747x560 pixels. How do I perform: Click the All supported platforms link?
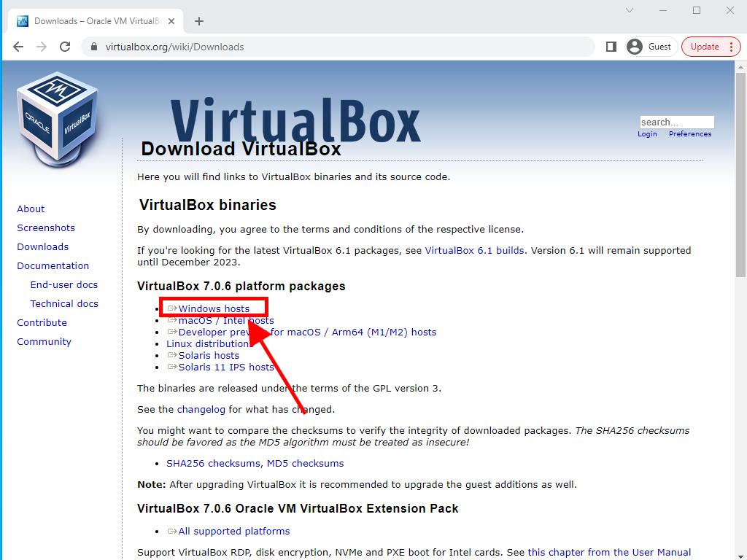point(233,531)
